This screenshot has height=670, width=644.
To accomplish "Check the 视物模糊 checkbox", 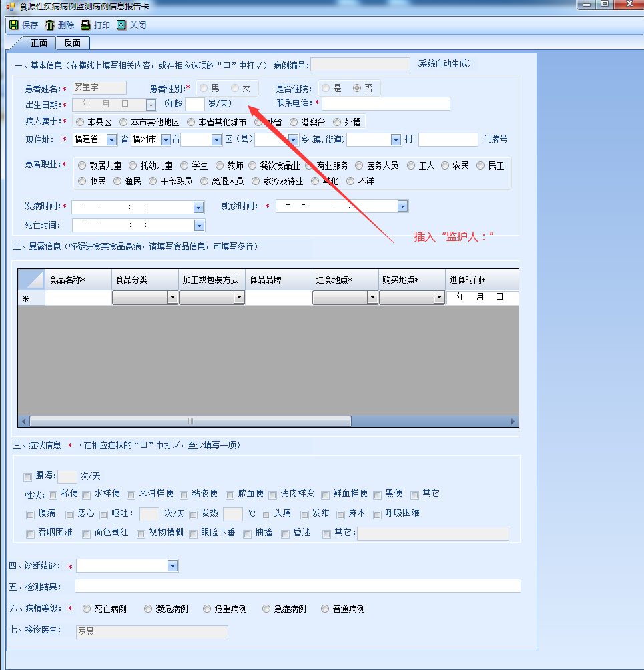I will pos(141,534).
